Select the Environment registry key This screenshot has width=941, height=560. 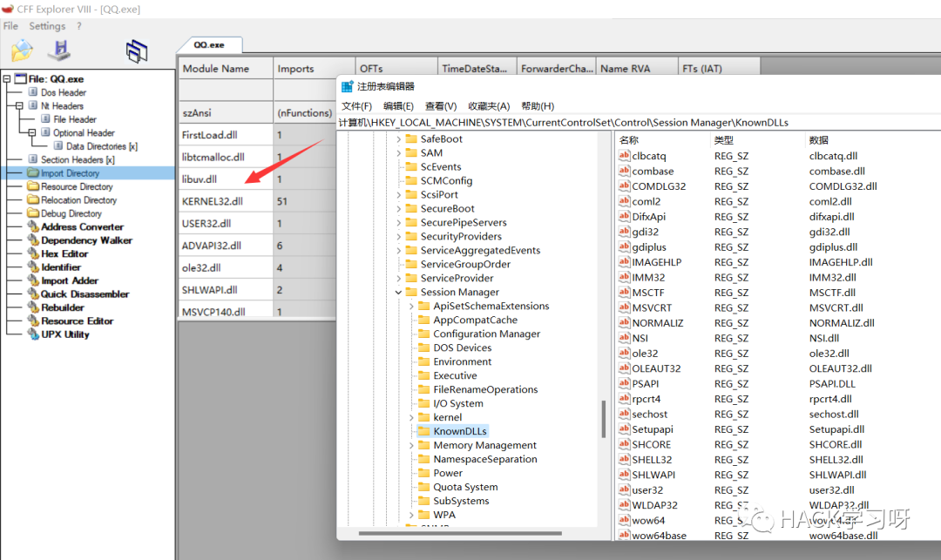[x=462, y=361]
